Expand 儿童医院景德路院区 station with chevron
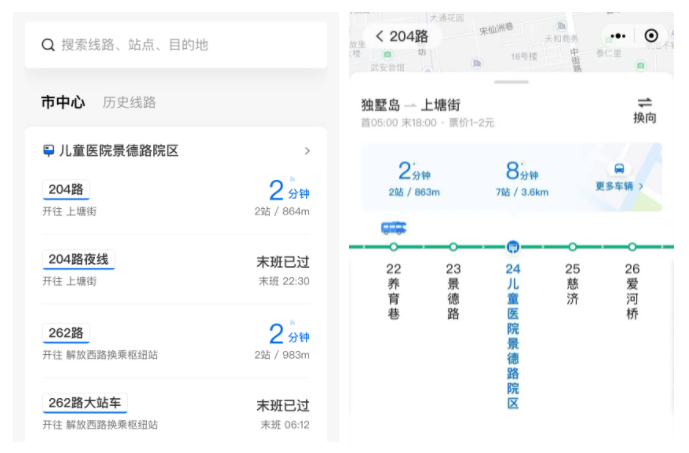Screen dimensions: 689x453 [x=307, y=151]
